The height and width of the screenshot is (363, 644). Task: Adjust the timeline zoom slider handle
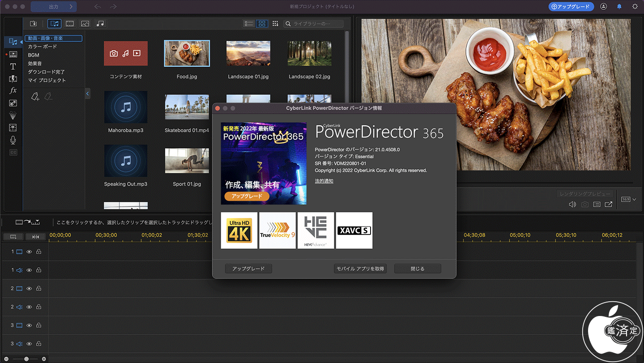26,359
